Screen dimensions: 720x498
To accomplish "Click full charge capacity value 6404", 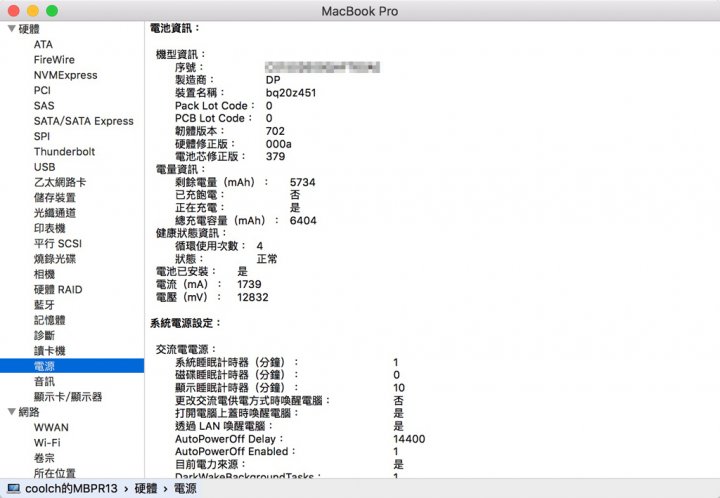I will tap(303, 220).
